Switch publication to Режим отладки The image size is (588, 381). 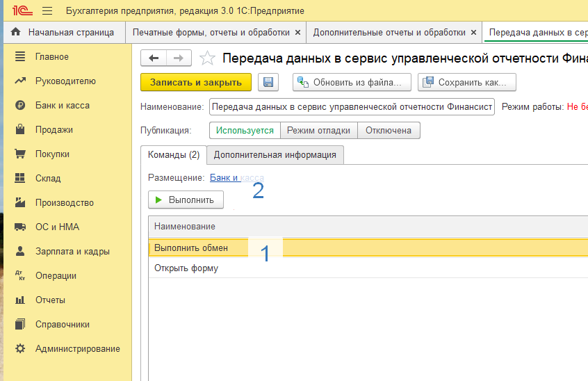(319, 130)
